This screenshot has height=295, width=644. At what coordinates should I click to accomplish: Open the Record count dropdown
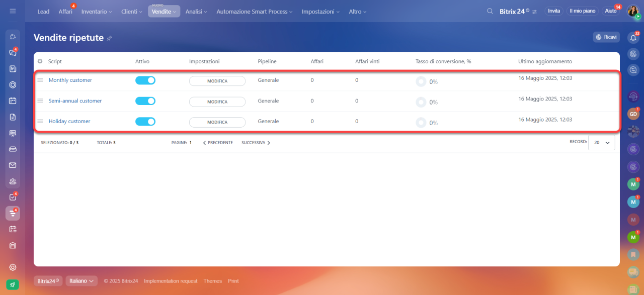pyautogui.click(x=601, y=143)
